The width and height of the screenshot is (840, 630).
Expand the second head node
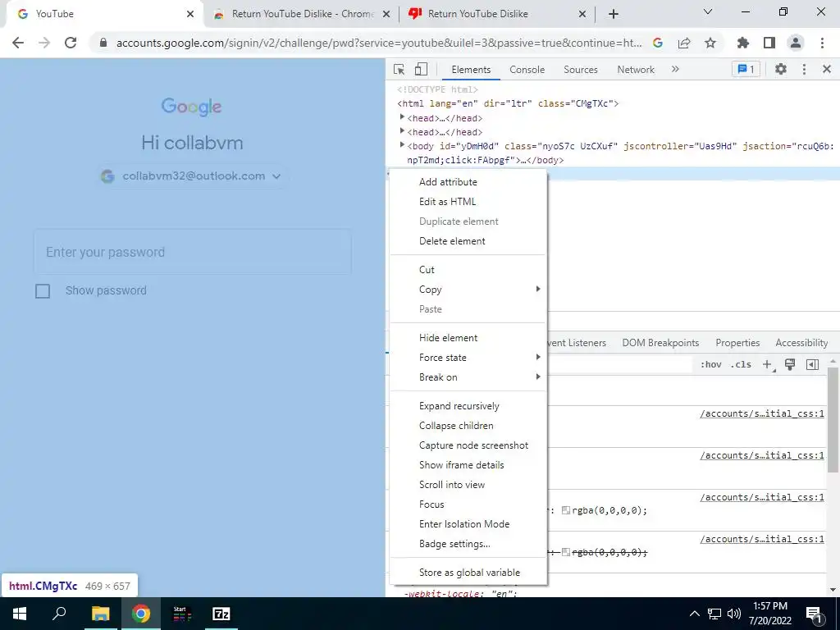402,130
